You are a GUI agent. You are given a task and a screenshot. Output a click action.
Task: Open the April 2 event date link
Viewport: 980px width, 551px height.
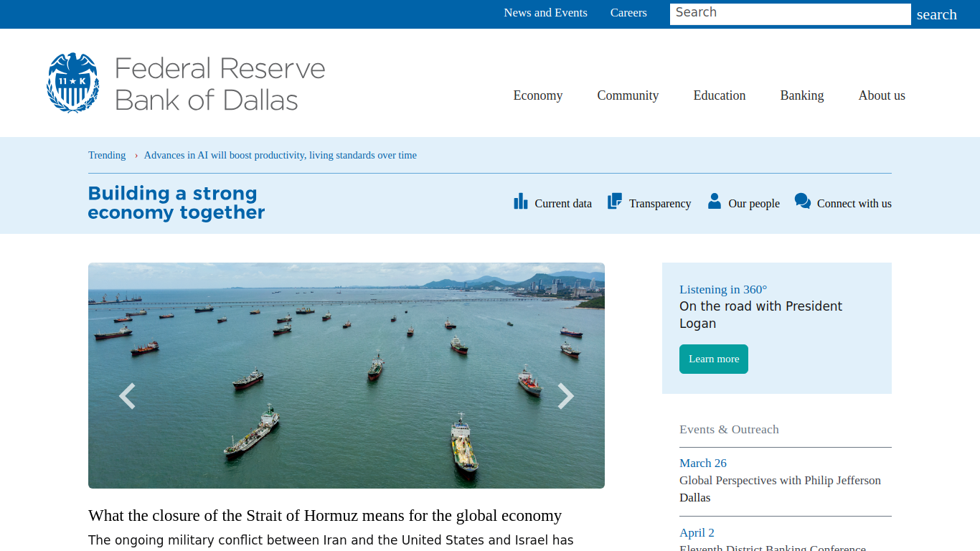697,533
